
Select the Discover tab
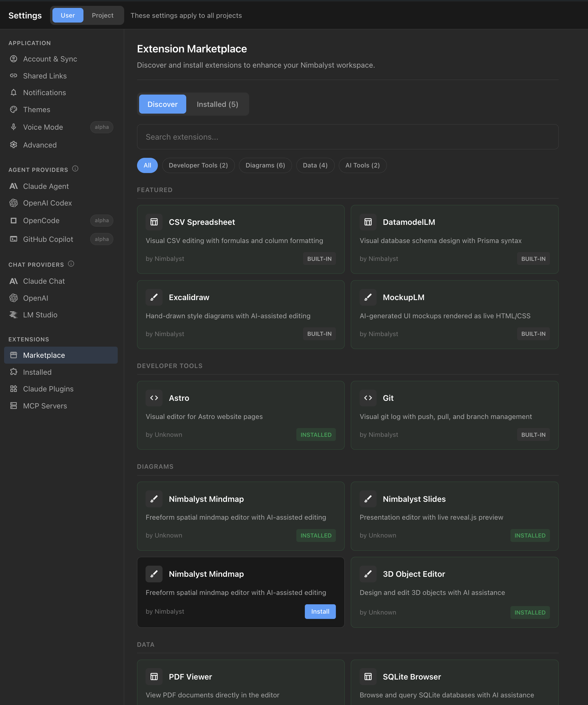tap(163, 104)
